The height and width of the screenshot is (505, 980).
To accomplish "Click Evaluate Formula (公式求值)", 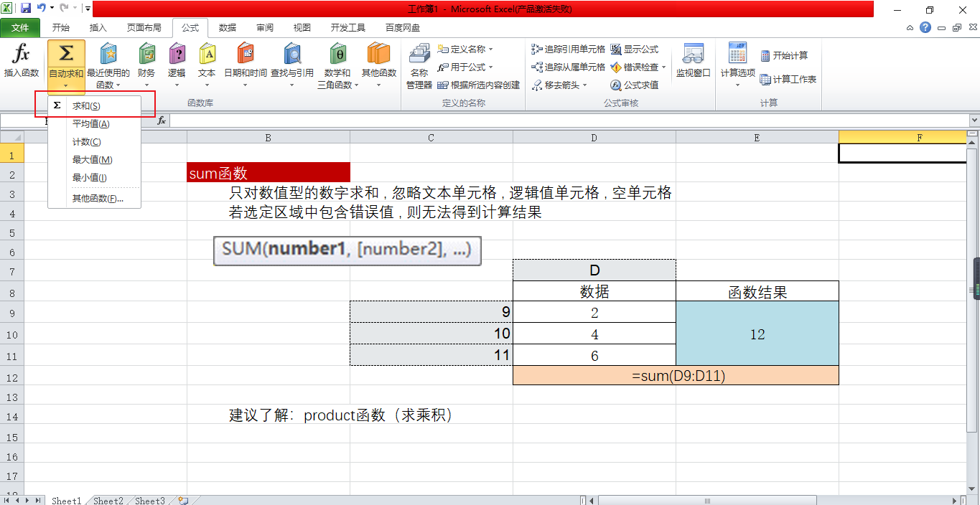I will 635,85.
